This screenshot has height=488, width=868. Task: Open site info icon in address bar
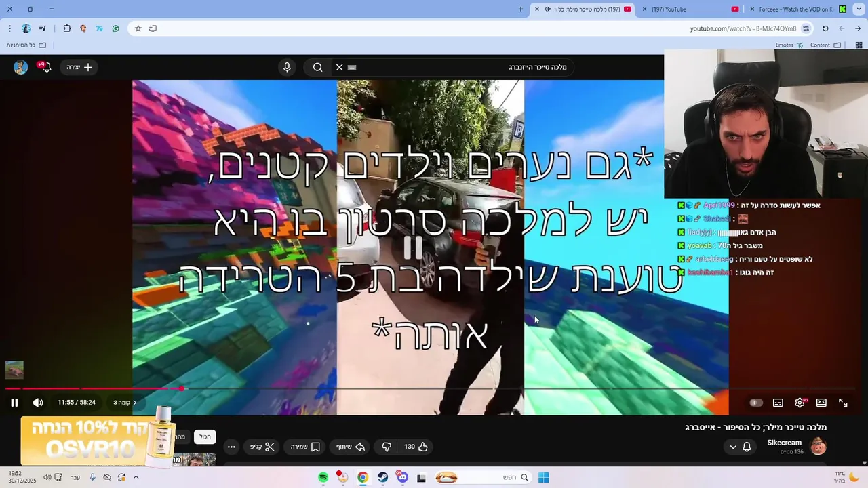(806, 28)
